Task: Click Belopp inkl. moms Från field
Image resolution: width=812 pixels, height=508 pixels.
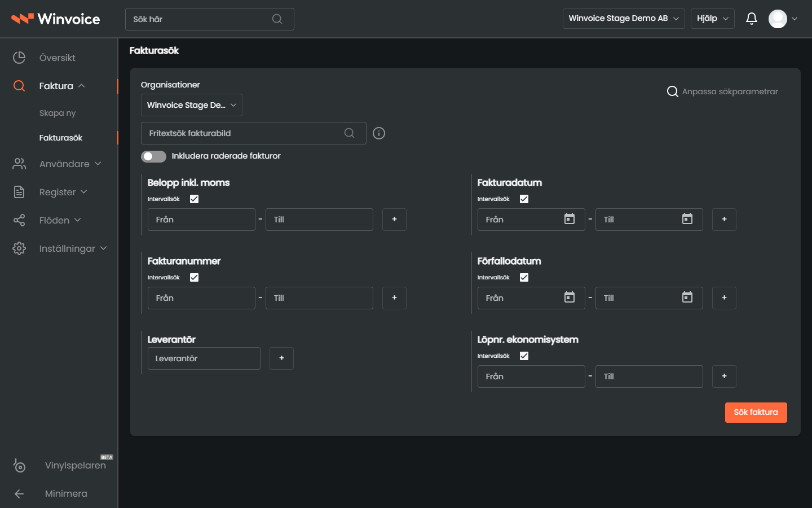Action: (x=201, y=220)
